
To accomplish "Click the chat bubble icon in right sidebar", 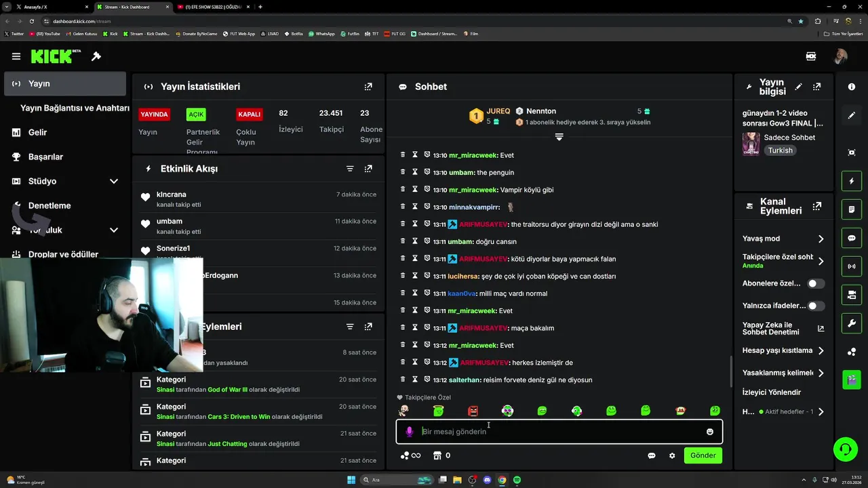I will [852, 239].
